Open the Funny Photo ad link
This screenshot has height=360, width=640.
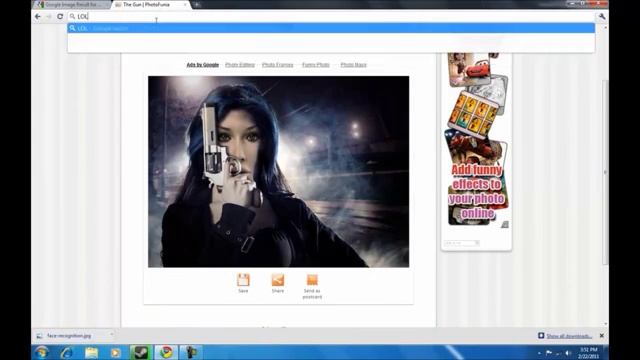[316, 65]
